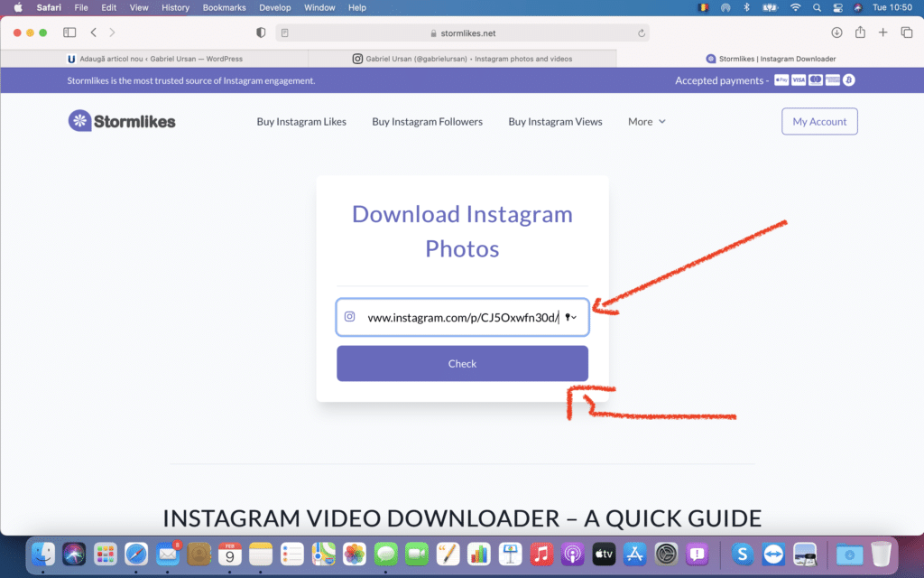Toggle the Safari sidebar button
Image resolution: width=924 pixels, height=578 pixels.
pyautogui.click(x=69, y=33)
